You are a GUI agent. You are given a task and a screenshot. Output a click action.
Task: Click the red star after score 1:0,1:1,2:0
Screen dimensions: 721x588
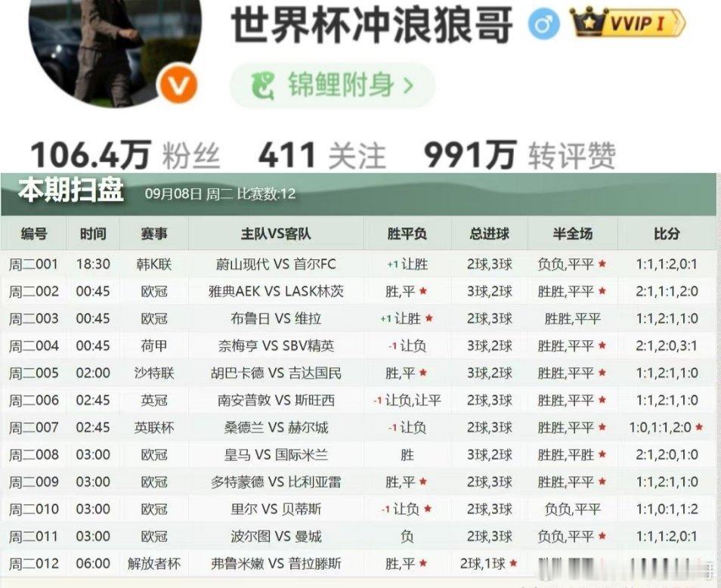699,427
